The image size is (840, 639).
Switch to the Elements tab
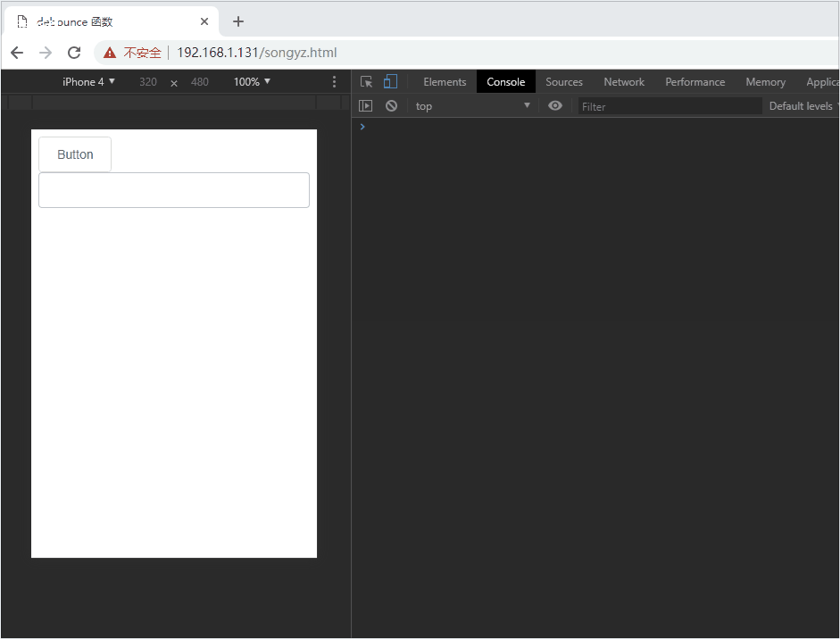445,82
